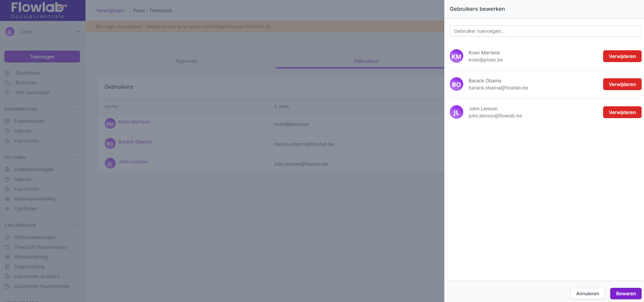Remove Barack Obama with Verwijderen button
This screenshot has width=644, height=302.
point(622,84)
